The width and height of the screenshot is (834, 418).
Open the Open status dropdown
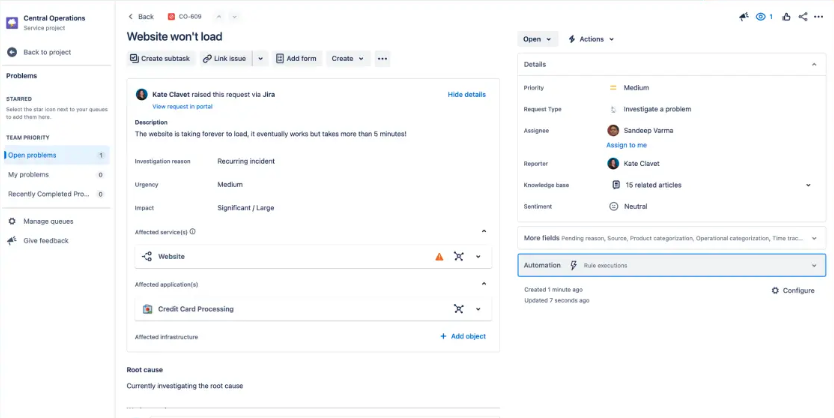[537, 39]
